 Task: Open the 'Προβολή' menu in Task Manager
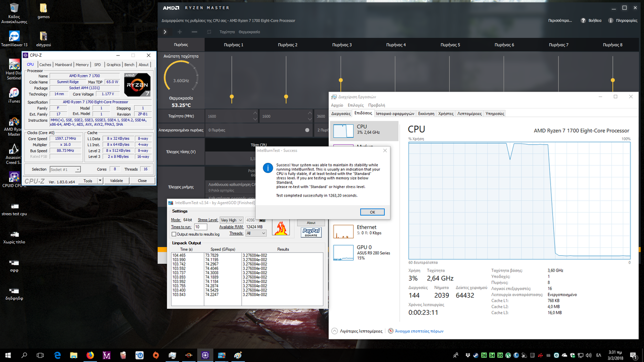377,105
